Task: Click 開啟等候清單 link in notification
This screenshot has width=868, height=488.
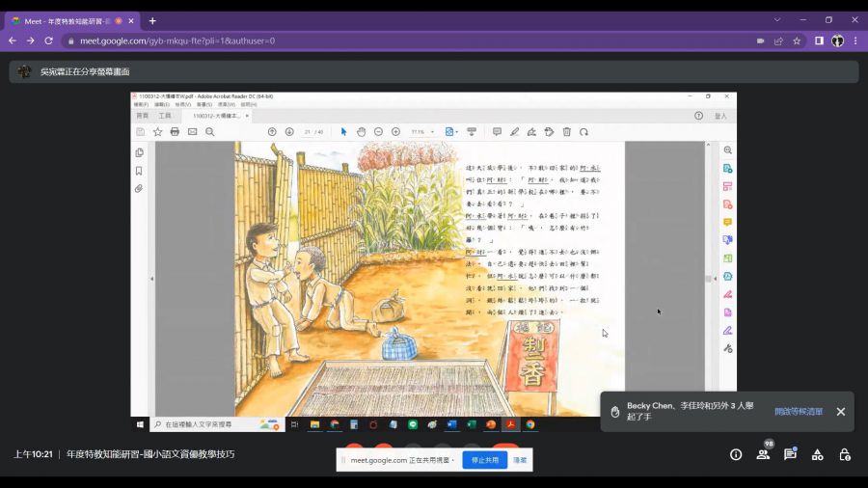Action: coord(799,412)
